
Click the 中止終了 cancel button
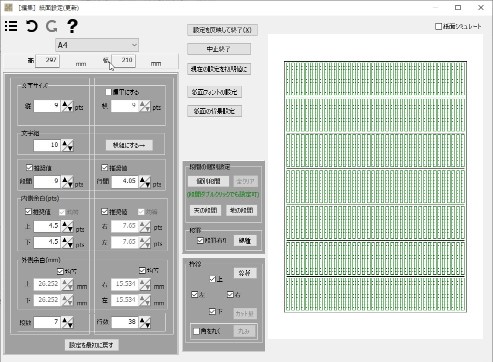pyautogui.click(x=219, y=49)
